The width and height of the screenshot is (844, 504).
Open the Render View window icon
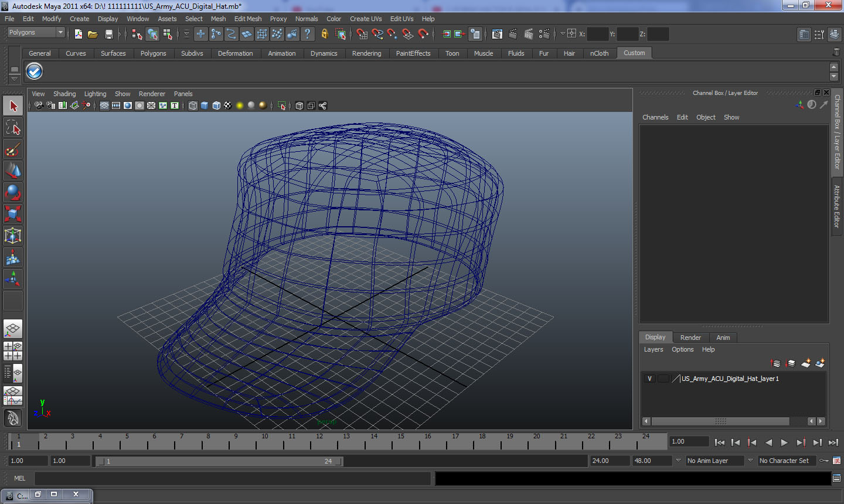[x=497, y=34]
